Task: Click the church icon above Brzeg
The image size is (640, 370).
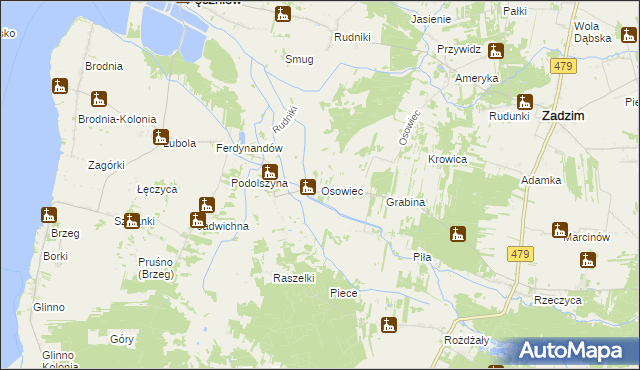Action: (x=49, y=215)
